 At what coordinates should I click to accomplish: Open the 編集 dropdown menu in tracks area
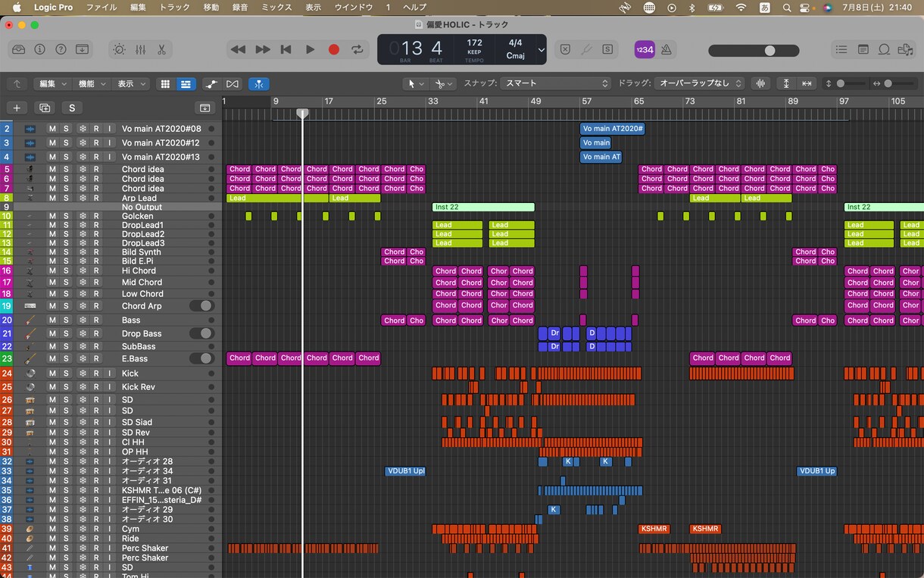pos(53,83)
